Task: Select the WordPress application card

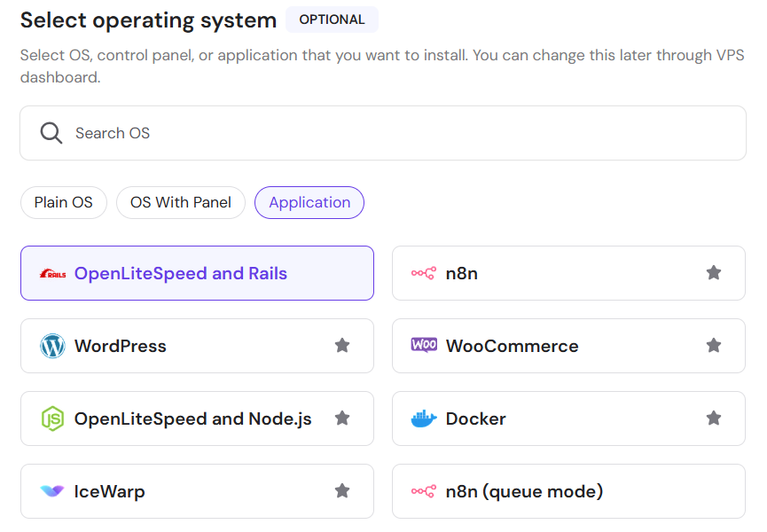Action: (197, 346)
